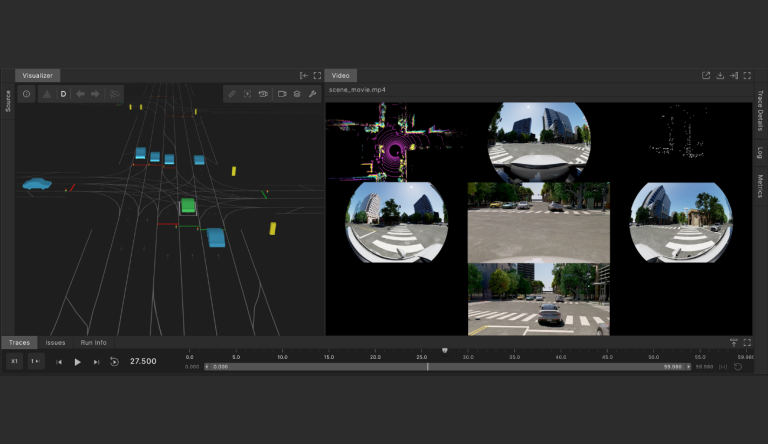Open the Run Info tab
This screenshot has height=444, width=768.
pos(94,342)
